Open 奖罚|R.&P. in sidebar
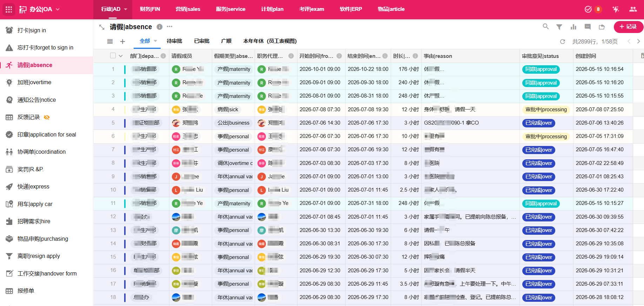 (46, 169)
